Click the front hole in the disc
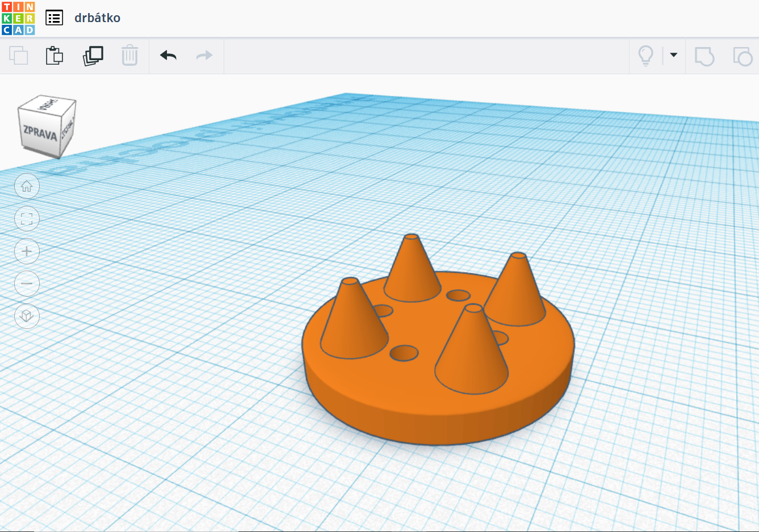 tap(404, 353)
